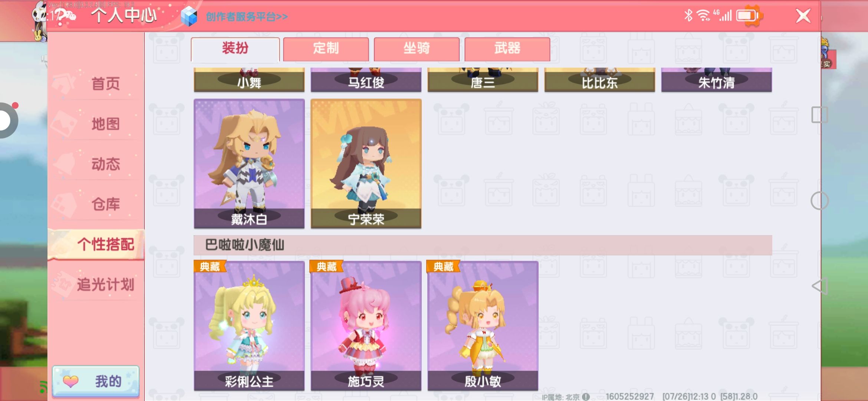The height and width of the screenshot is (401, 868).
Task: Select the 戴沐白 skin card
Action: click(249, 164)
